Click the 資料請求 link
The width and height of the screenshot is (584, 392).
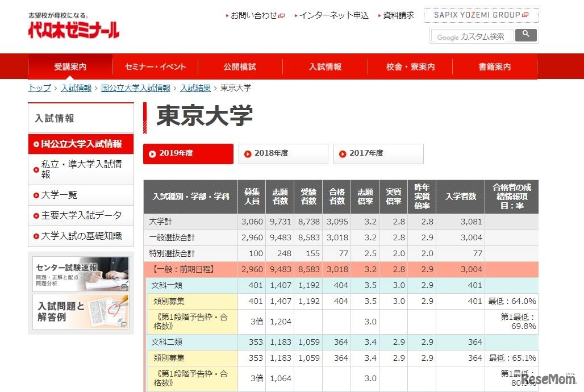point(399,15)
